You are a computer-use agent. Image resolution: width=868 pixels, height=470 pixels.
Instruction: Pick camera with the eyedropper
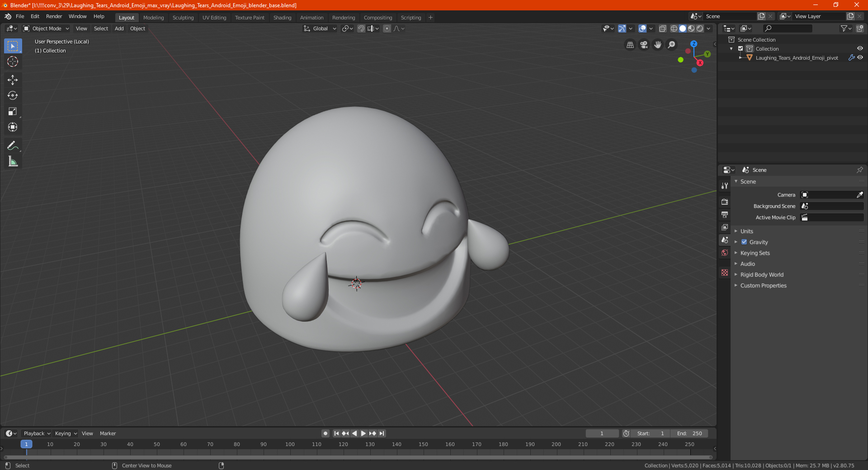click(859, 195)
